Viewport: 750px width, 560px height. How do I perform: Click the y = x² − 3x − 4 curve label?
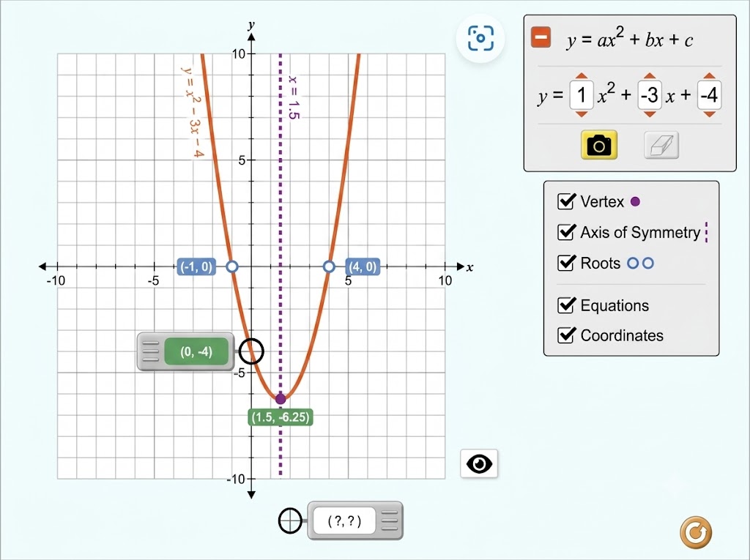tap(193, 112)
